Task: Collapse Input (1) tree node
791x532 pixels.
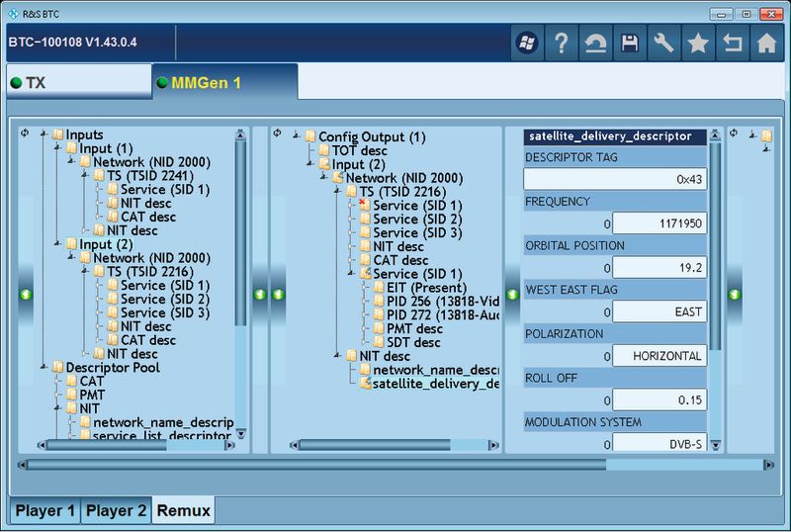Action: click(57, 147)
